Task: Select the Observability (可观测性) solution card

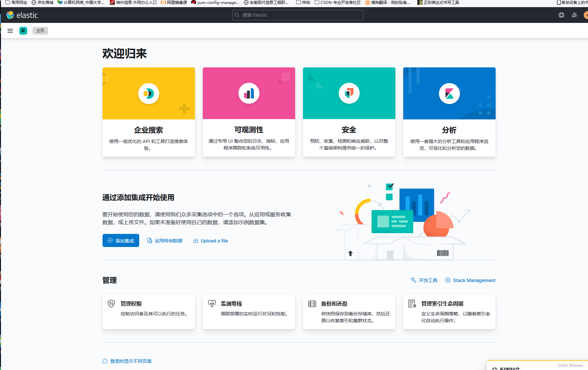Action: tap(249, 112)
